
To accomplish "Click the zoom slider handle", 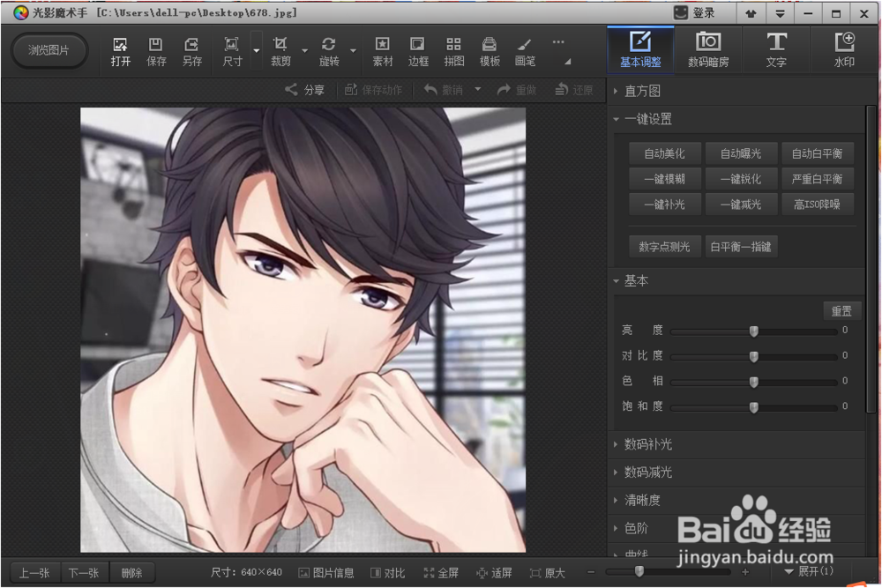I will 639,572.
